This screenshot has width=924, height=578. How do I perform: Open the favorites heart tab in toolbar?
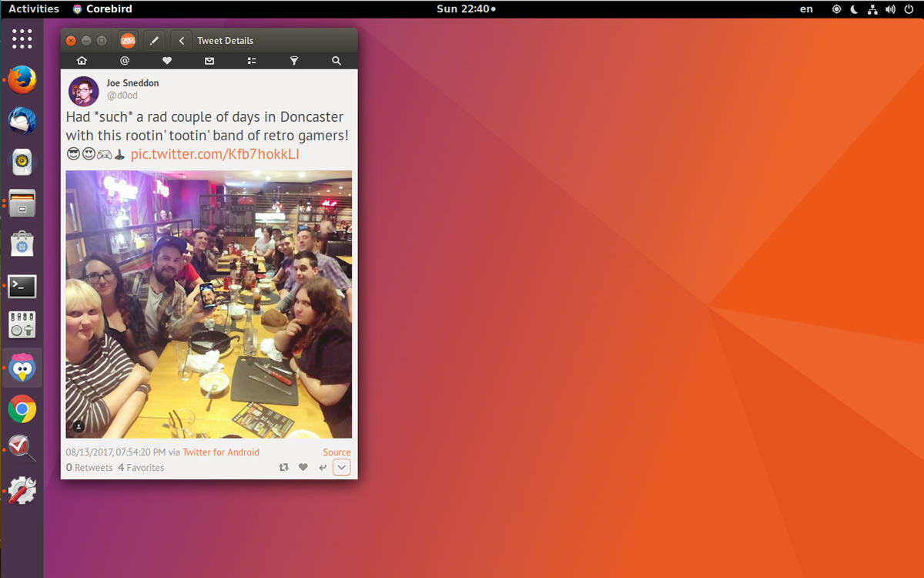point(166,61)
